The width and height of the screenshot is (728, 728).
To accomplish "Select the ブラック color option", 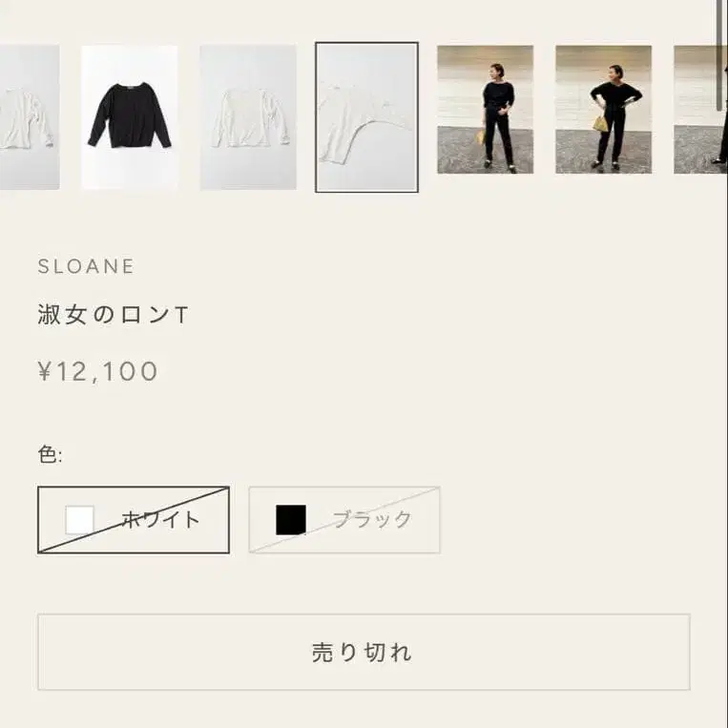I will [344, 520].
